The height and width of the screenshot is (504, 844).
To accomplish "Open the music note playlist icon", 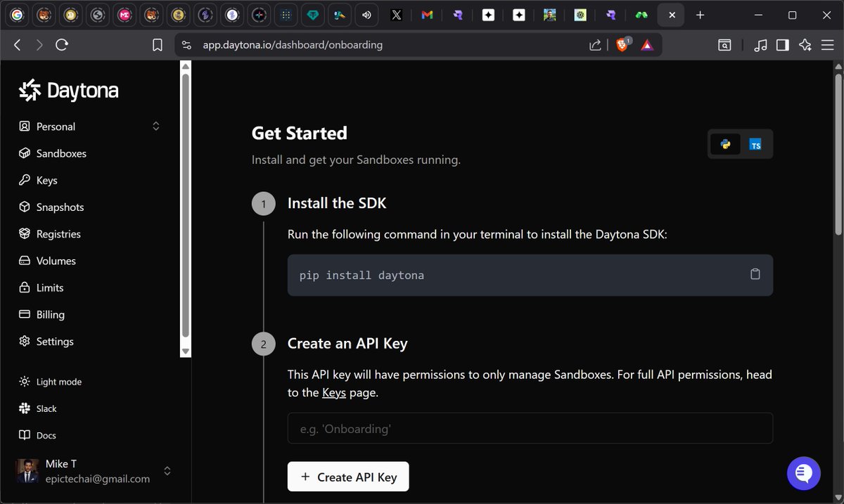I will [x=760, y=45].
